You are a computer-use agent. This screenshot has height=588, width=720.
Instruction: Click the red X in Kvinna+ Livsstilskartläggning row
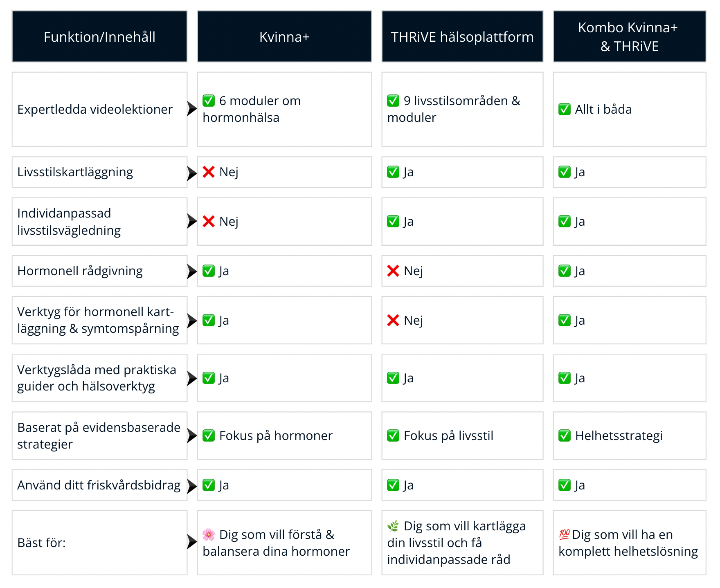point(209,172)
